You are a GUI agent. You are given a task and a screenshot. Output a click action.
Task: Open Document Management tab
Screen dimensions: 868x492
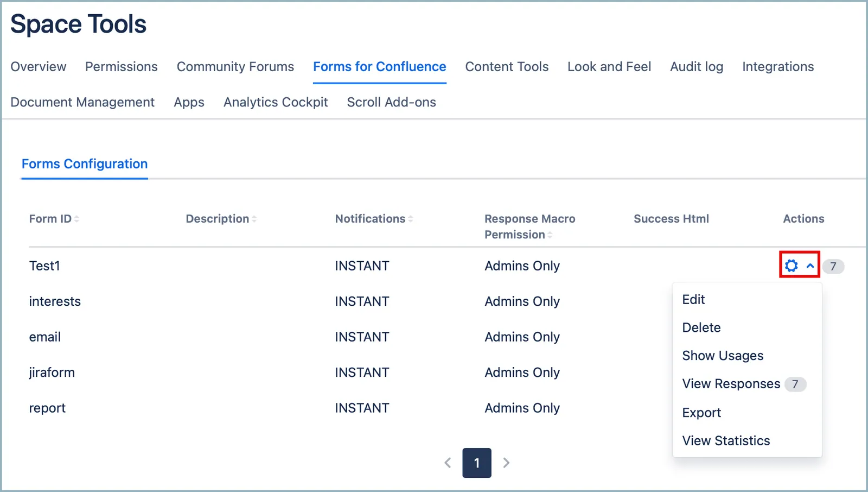82,102
